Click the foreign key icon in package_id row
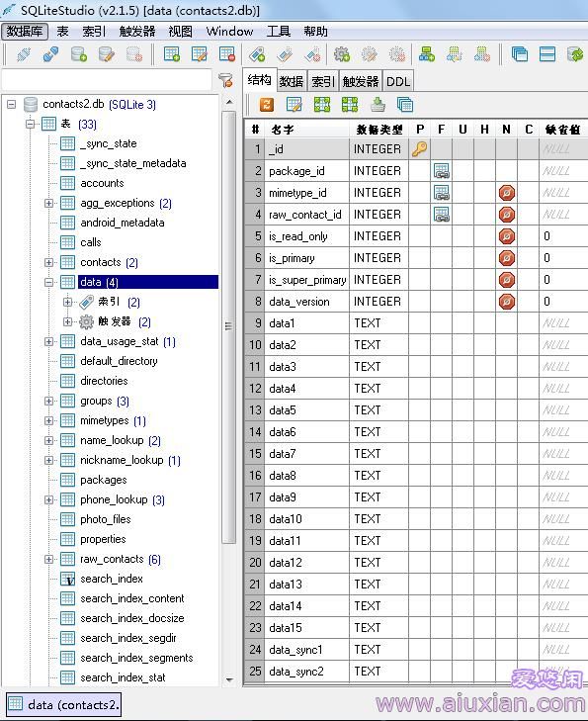 [x=442, y=171]
